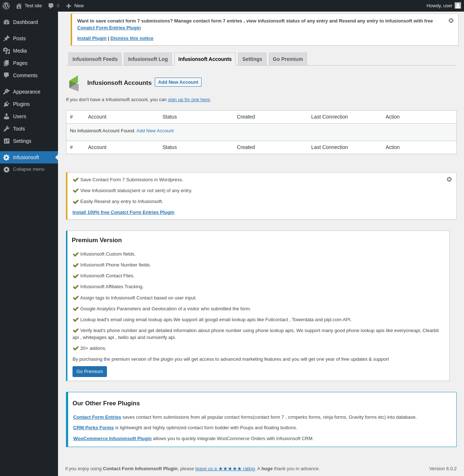Click the user avatar next to Howdy
Viewport: 464px width, 476px height.
tap(457, 5)
